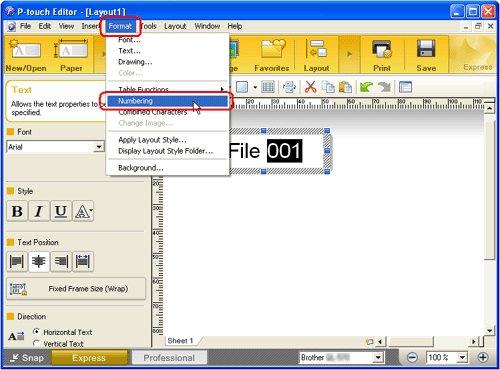Click the Save floppy disk icon
The image size is (500, 370).
pyautogui.click(x=426, y=55)
